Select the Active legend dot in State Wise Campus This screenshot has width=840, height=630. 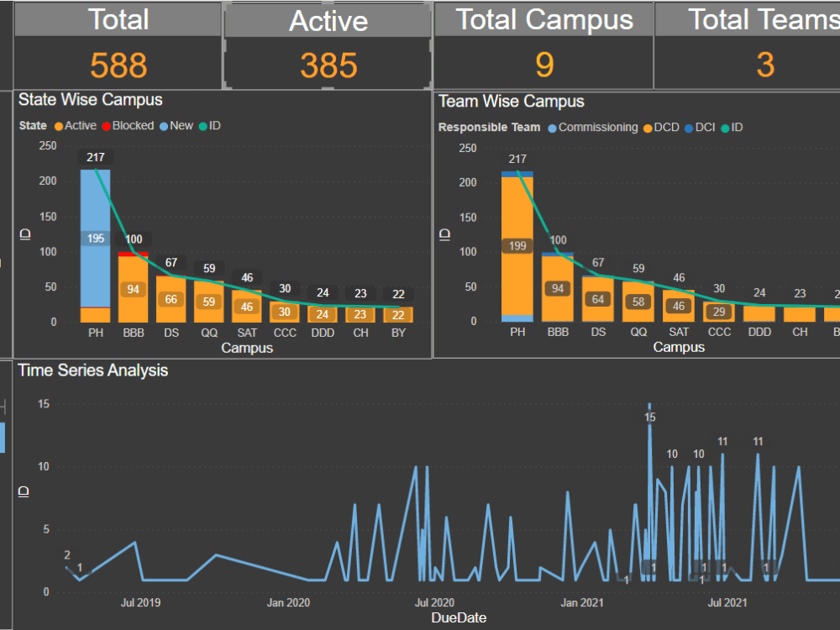pyautogui.click(x=59, y=127)
